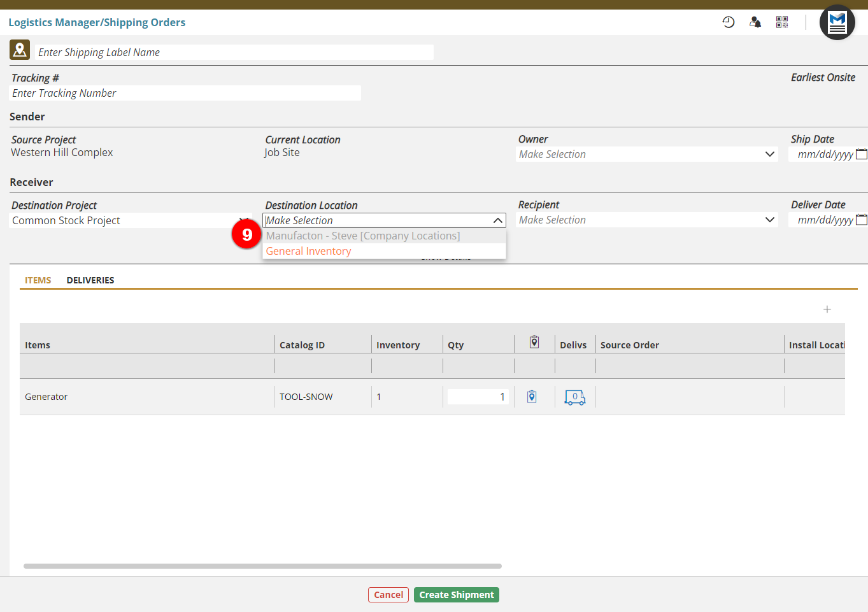This screenshot has height=612, width=868.
Task: Switch to the DELIVERIES tab
Action: 90,280
